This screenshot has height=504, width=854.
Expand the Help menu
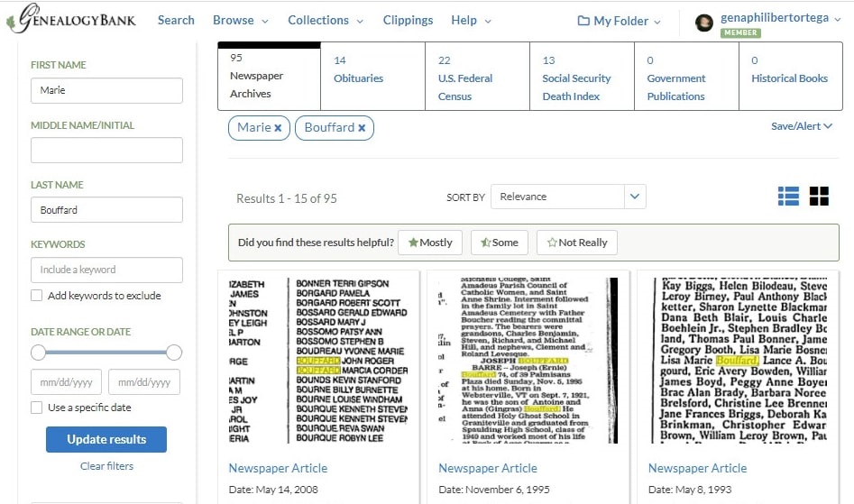[471, 20]
